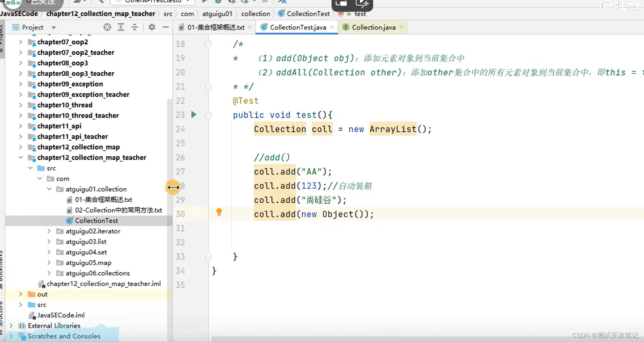Close the CollectionTest.java editor tab

332,27
